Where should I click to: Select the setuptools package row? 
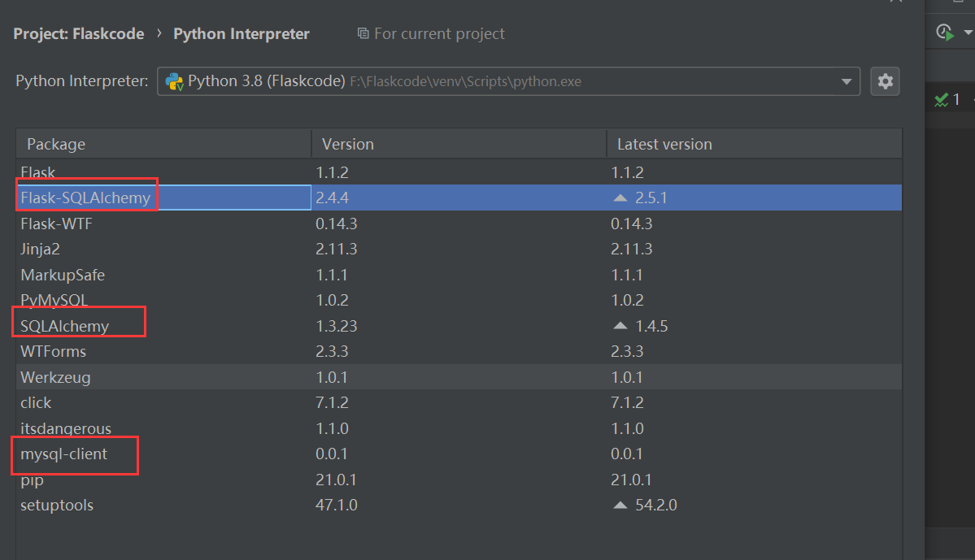tap(459, 506)
